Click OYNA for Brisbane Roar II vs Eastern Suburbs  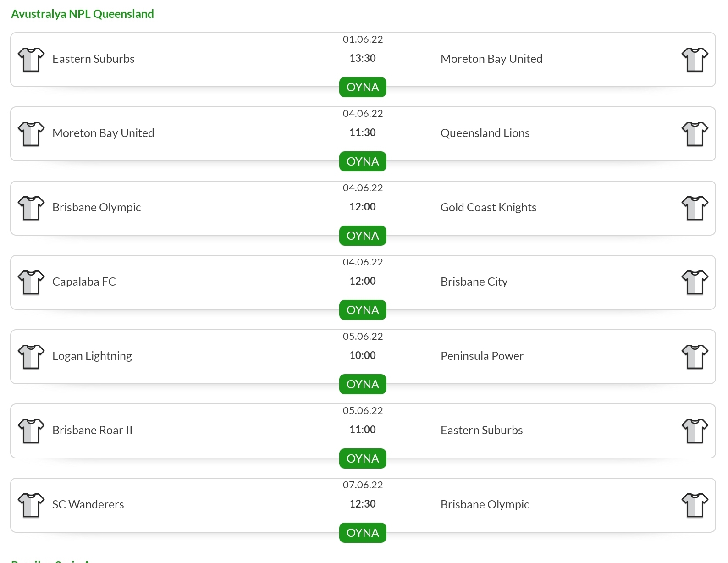(363, 458)
